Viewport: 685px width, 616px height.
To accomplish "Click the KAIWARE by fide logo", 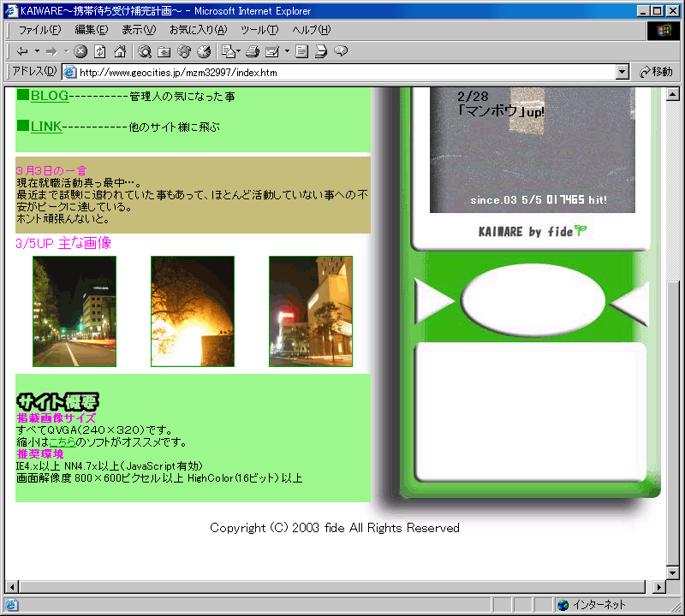I will [x=532, y=231].
